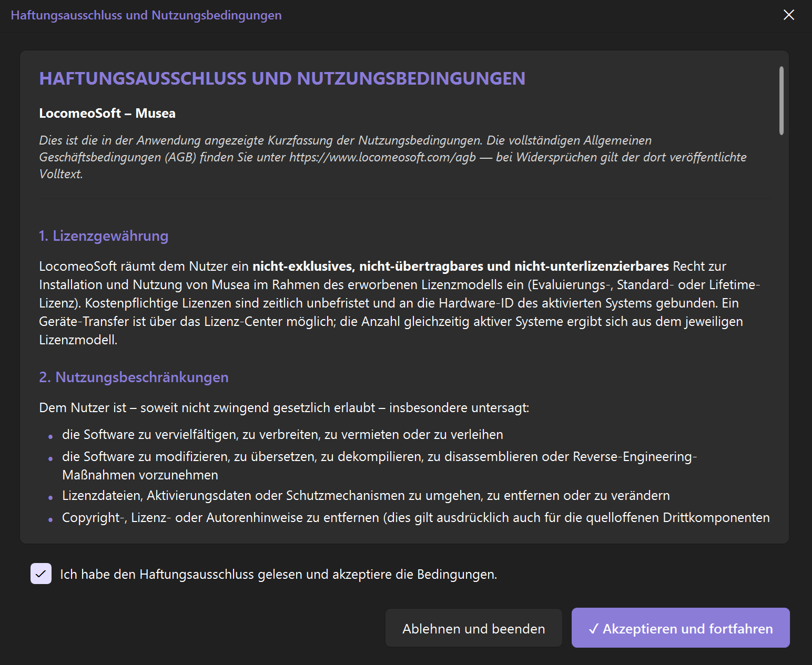This screenshot has height=665, width=812.
Task: Click the bullet 'die Software zu modifizieren'
Action: click(x=379, y=465)
